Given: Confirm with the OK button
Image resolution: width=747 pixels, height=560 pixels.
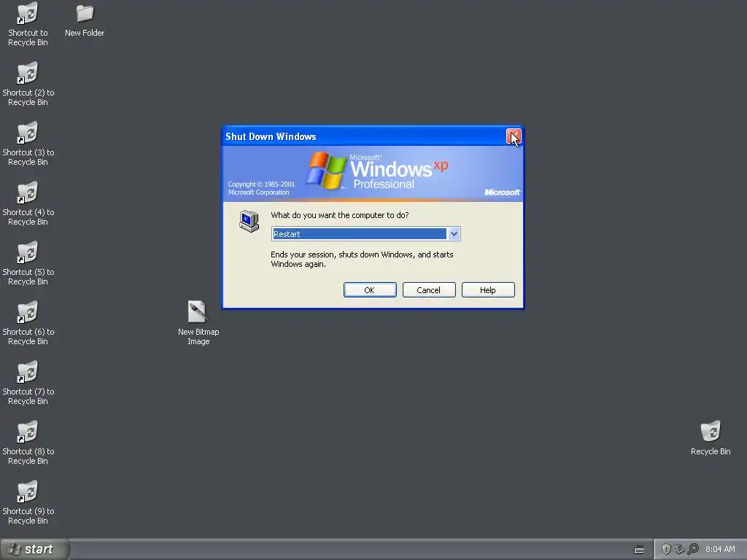Looking at the screenshot, I should [370, 290].
